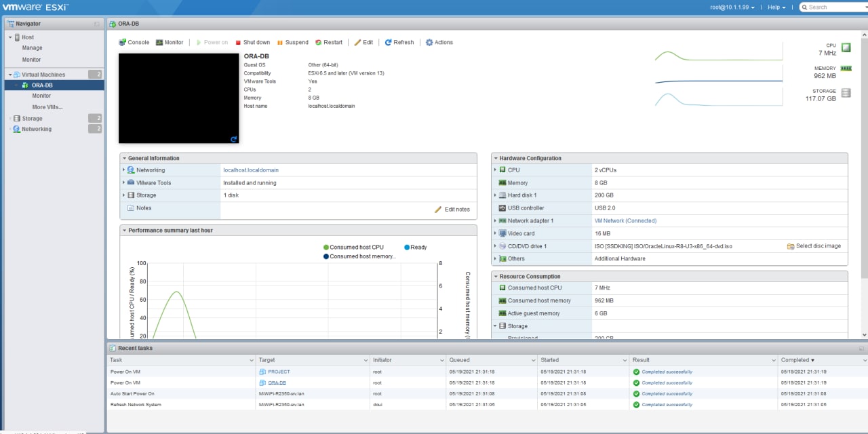Expand the Hard disk 1 row
The image size is (868, 434).
[495, 195]
